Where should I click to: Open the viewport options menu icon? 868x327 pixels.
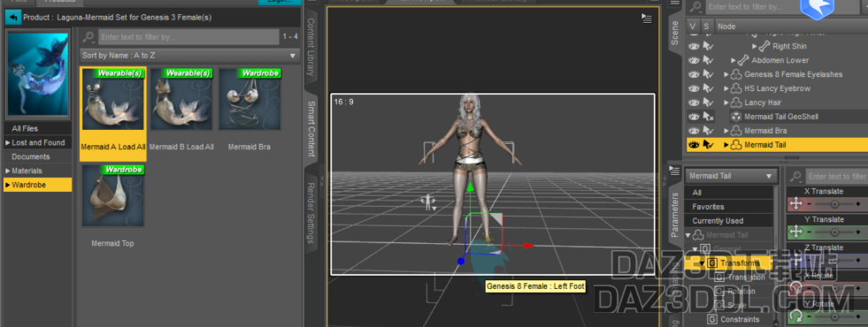(647, 19)
